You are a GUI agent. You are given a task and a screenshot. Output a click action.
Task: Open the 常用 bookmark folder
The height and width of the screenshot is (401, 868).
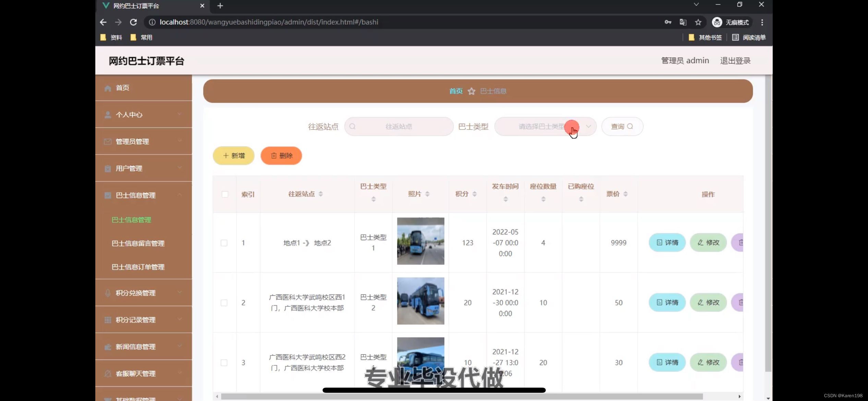(x=142, y=37)
